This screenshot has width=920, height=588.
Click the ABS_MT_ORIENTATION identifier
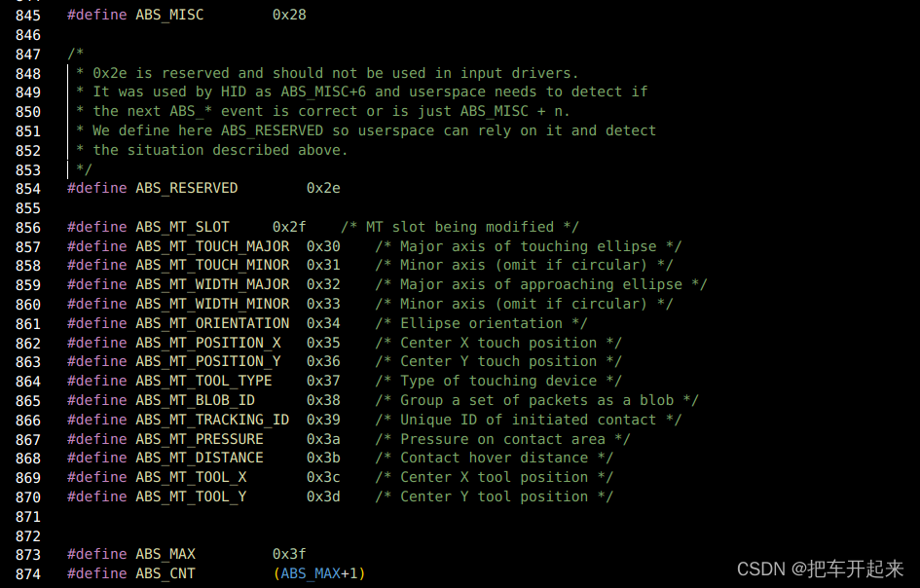pyautogui.click(x=212, y=323)
